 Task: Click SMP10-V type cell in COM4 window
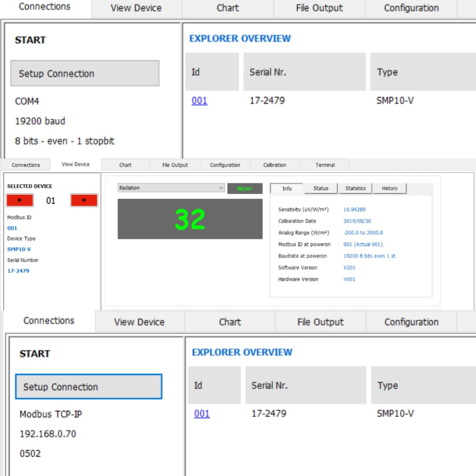[x=395, y=101]
